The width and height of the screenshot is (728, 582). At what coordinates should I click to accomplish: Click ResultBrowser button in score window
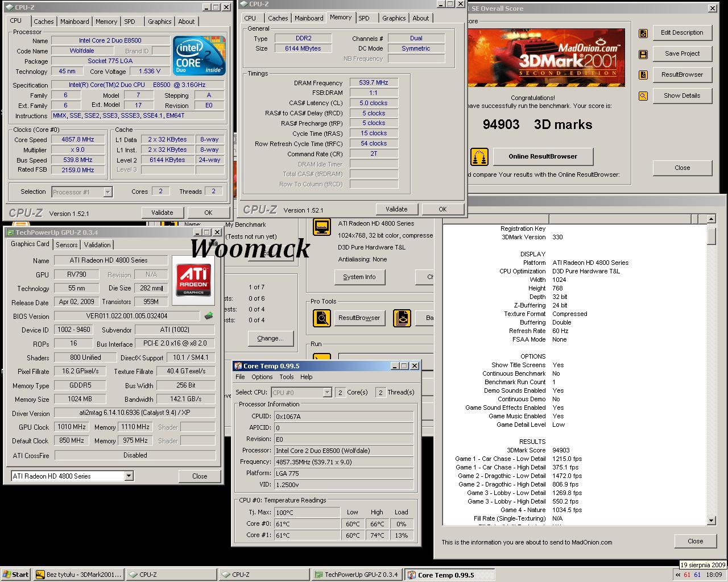coord(682,74)
